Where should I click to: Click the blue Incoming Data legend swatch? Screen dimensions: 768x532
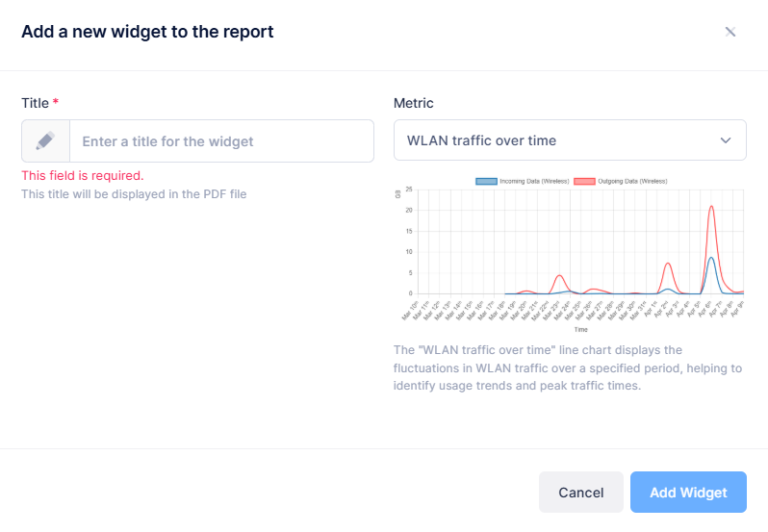pyautogui.click(x=487, y=181)
